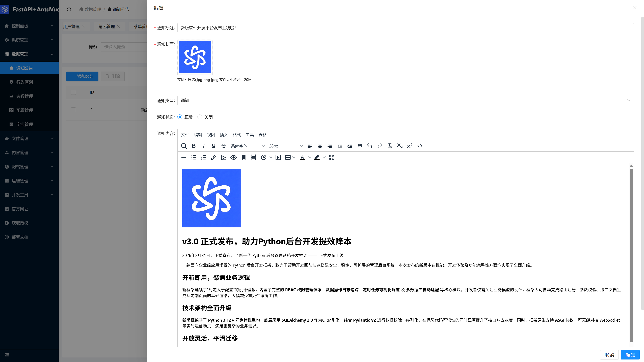Open the 插入 menu in the editor
This screenshot has width=644, height=362.
pyautogui.click(x=224, y=135)
